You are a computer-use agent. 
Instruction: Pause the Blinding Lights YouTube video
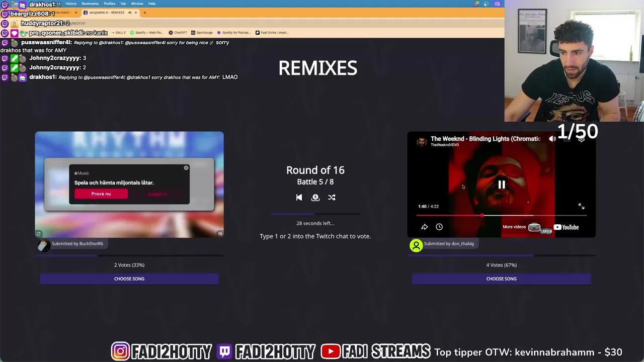(x=502, y=185)
